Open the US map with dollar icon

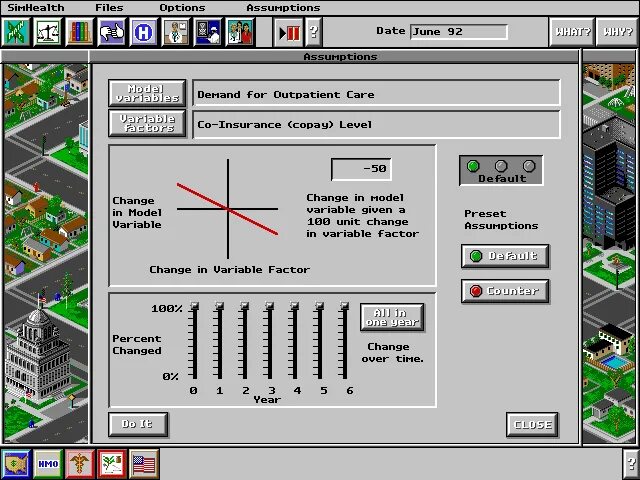click(x=16, y=464)
